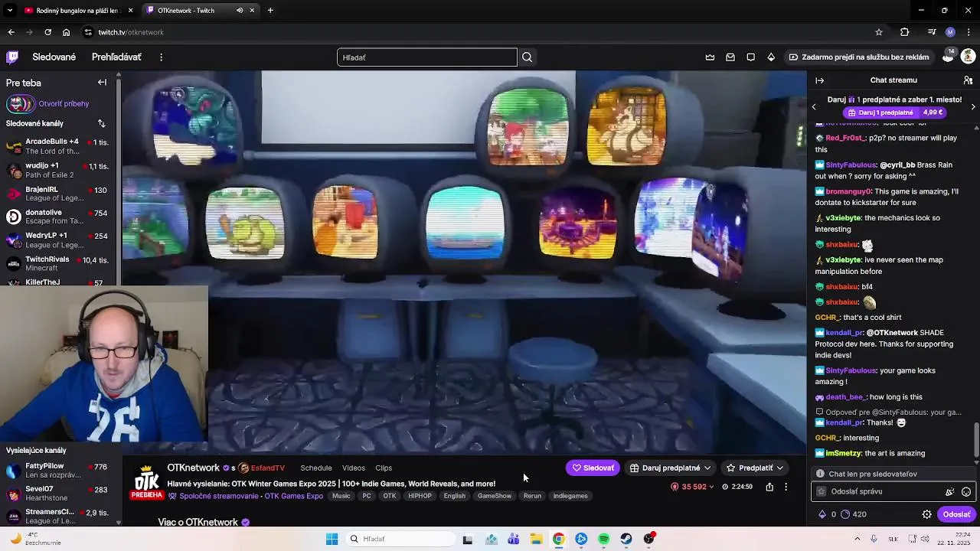
Task: Show previous chat banner with left arrow
Action: (x=814, y=106)
